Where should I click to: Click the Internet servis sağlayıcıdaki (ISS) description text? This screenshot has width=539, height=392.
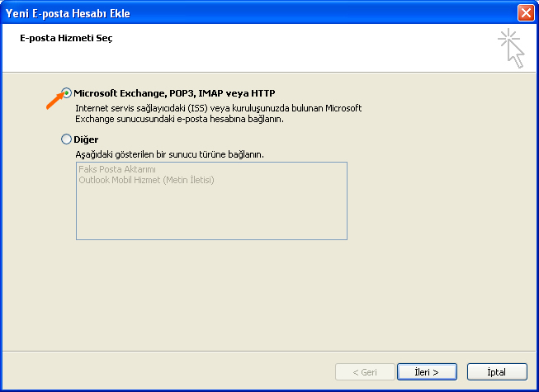click(218, 114)
